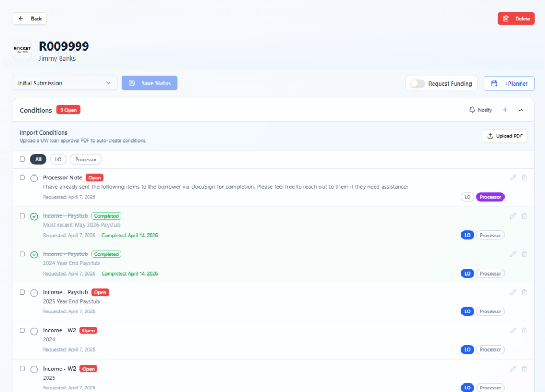Check the select-all conditions checkbox

pyautogui.click(x=22, y=159)
